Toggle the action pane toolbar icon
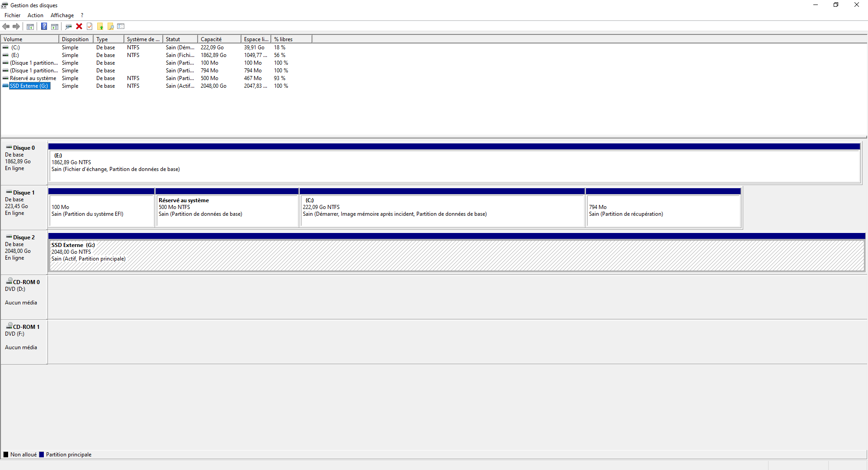This screenshot has height=470, width=868. tap(55, 27)
